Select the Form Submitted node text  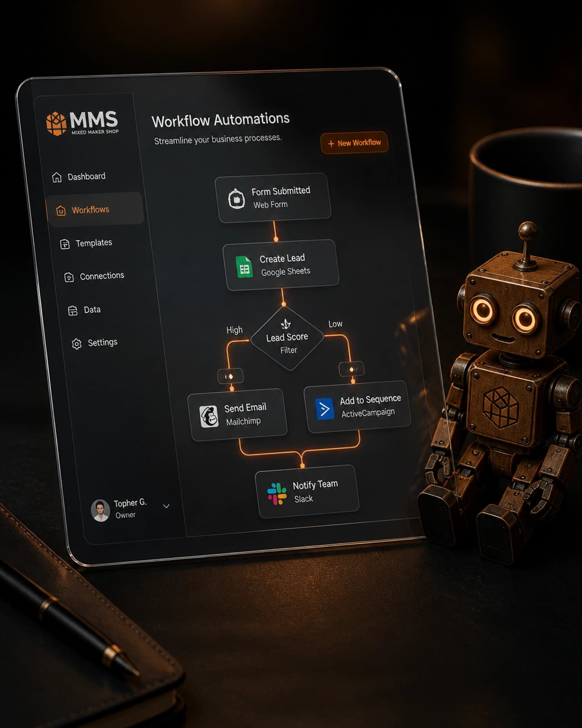click(x=281, y=191)
